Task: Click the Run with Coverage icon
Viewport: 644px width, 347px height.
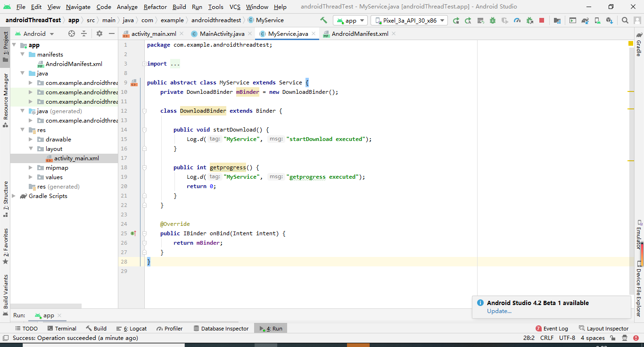Action: point(505,20)
